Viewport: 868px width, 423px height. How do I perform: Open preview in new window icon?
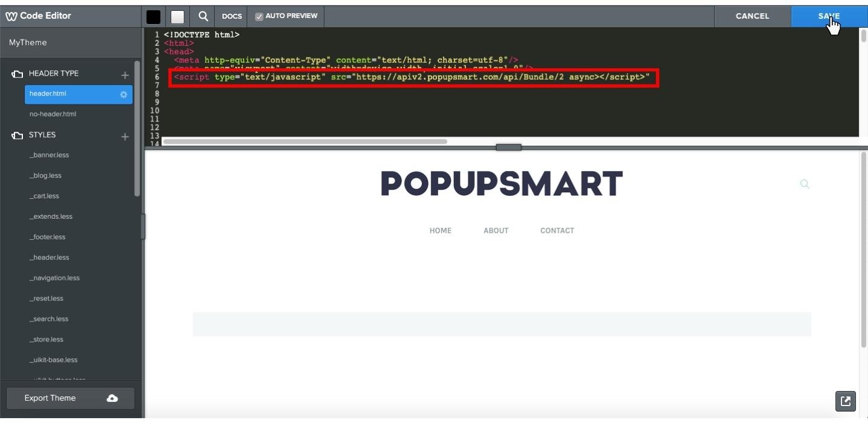[846, 401]
